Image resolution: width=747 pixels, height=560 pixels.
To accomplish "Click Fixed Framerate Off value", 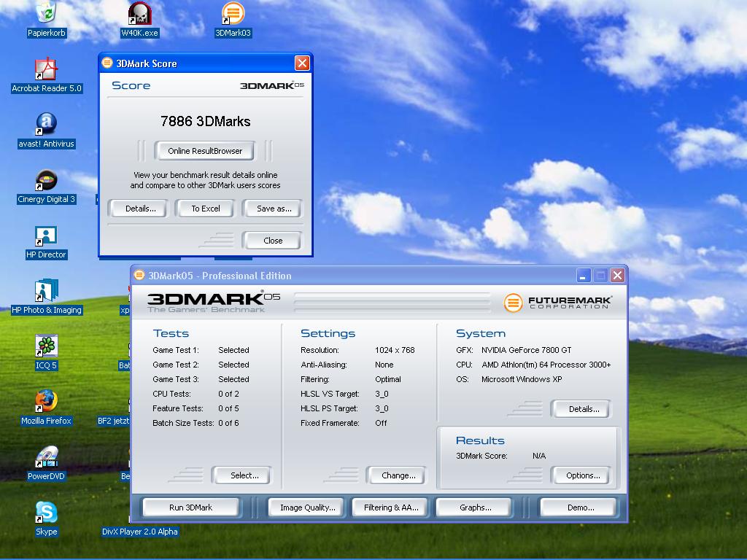I will [381, 423].
